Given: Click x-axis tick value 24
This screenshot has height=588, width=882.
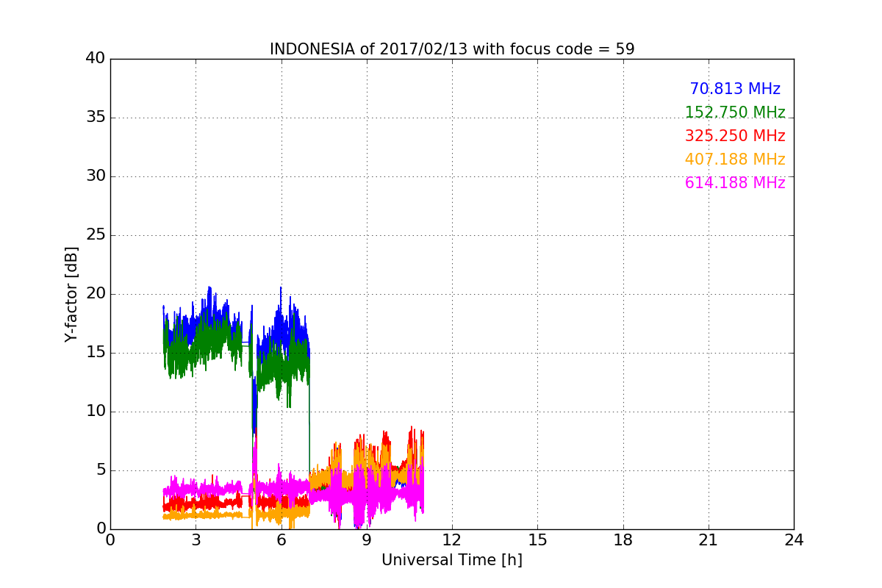Looking at the screenshot, I should [x=794, y=540].
